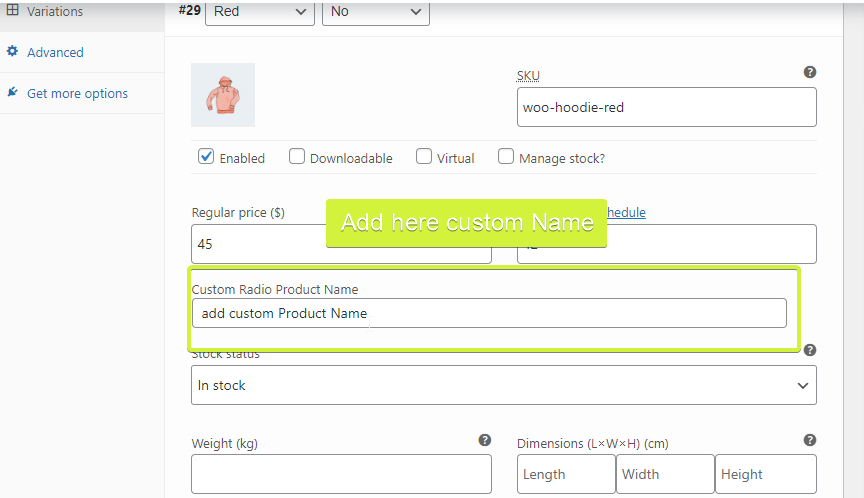
Task: Toggle the Enabled checkbox
Action: [206, 156]
